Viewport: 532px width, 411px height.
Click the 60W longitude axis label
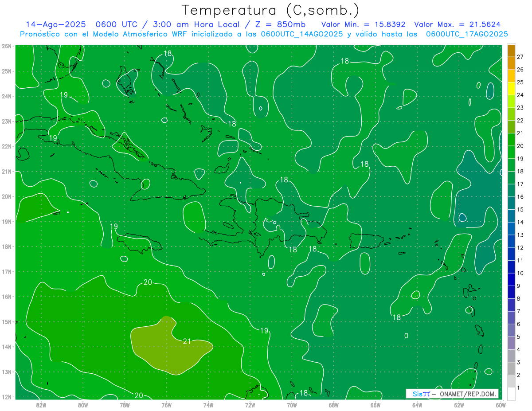tap(500, 404)
